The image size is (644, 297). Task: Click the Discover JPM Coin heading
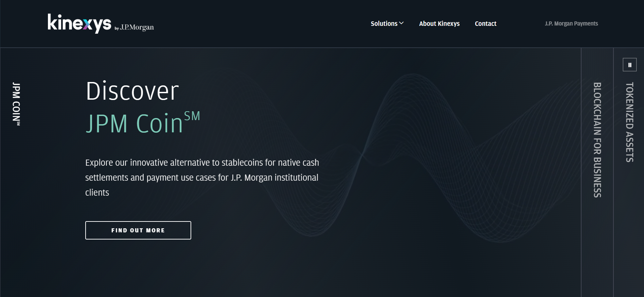click(143, 107)
